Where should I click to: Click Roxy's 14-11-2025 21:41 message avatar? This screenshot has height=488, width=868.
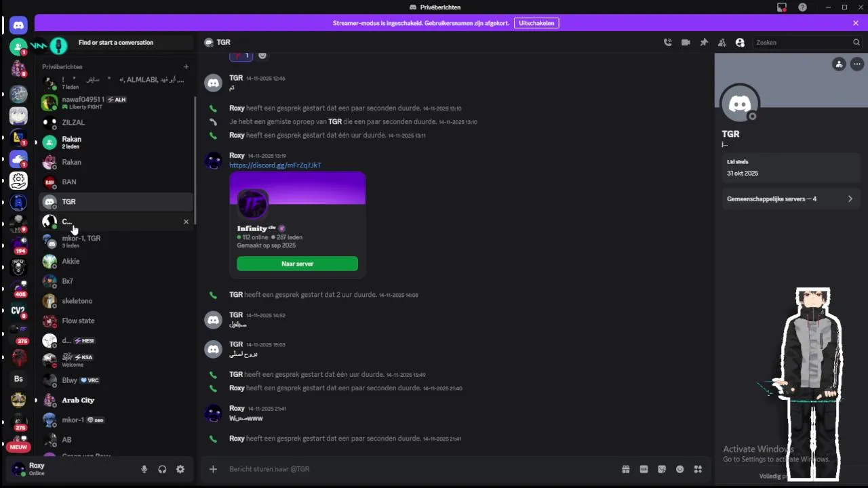coord(214,413)
